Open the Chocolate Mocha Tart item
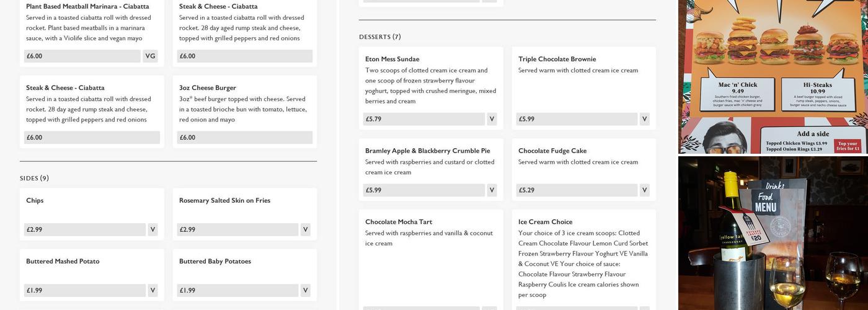868x310 pixels. click(398, 222)
